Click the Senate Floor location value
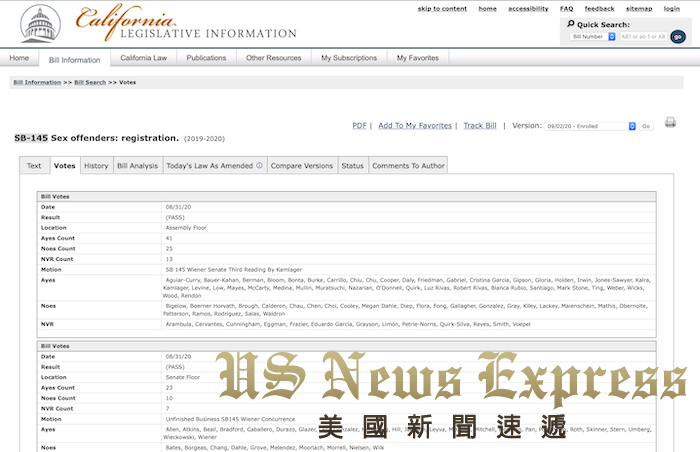Image resolution: width=700 pixels, height=452 pixels. click(x=183, y=377)
